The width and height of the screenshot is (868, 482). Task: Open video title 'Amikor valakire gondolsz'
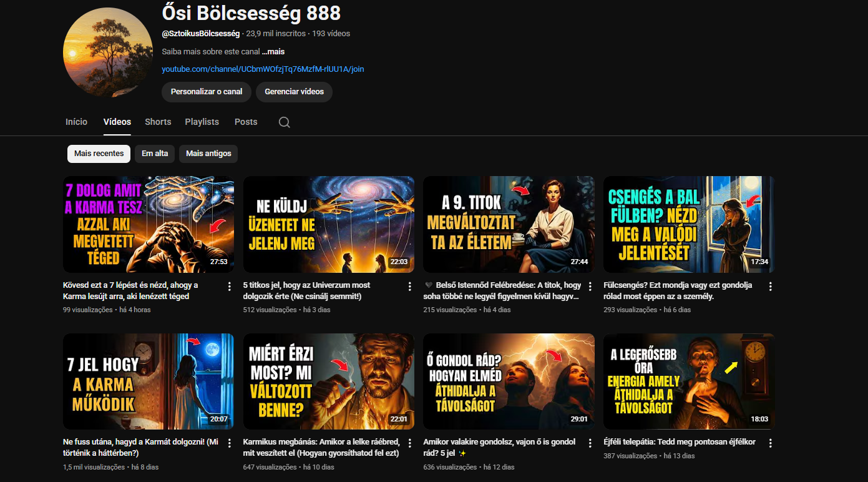[499, 448]
